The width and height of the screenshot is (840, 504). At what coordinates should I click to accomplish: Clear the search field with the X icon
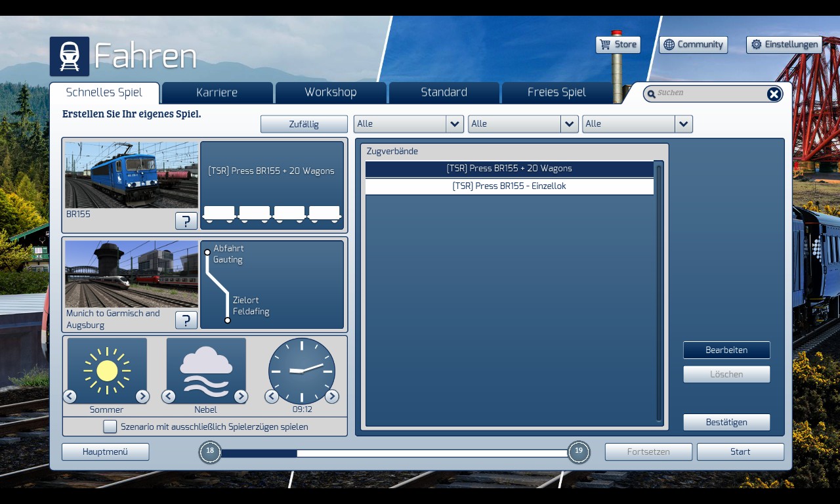point(774,94)
